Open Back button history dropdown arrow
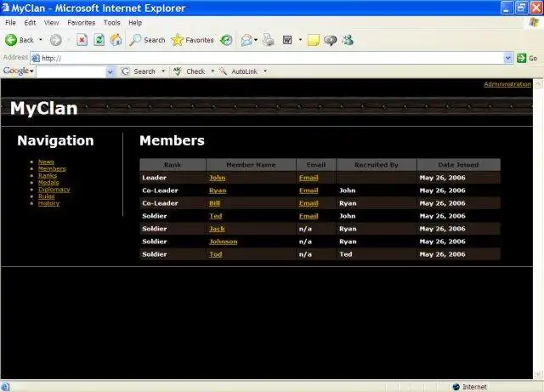Viewport: 544px width, 392px height. tap(41, 40)
